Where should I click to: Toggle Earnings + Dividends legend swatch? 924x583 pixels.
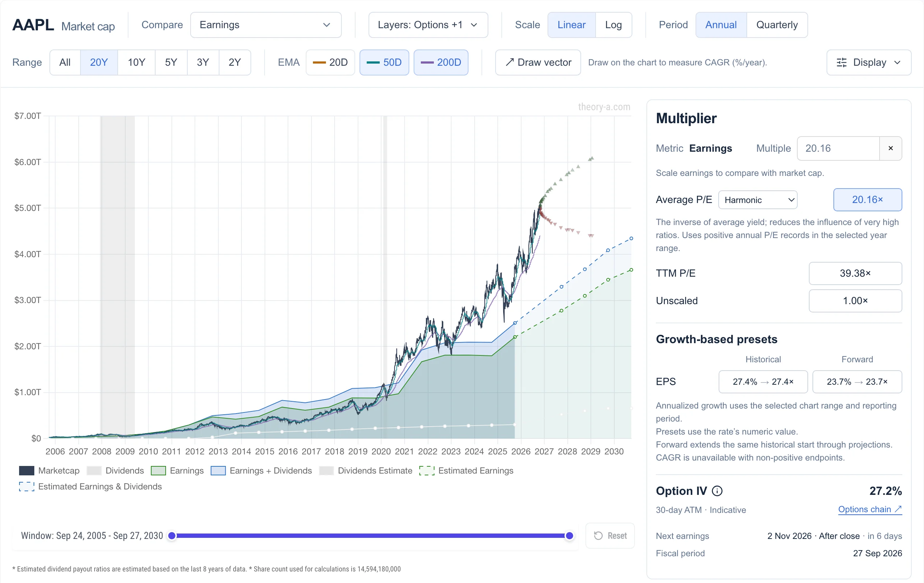pyautogui.click(x=218, y=470)
